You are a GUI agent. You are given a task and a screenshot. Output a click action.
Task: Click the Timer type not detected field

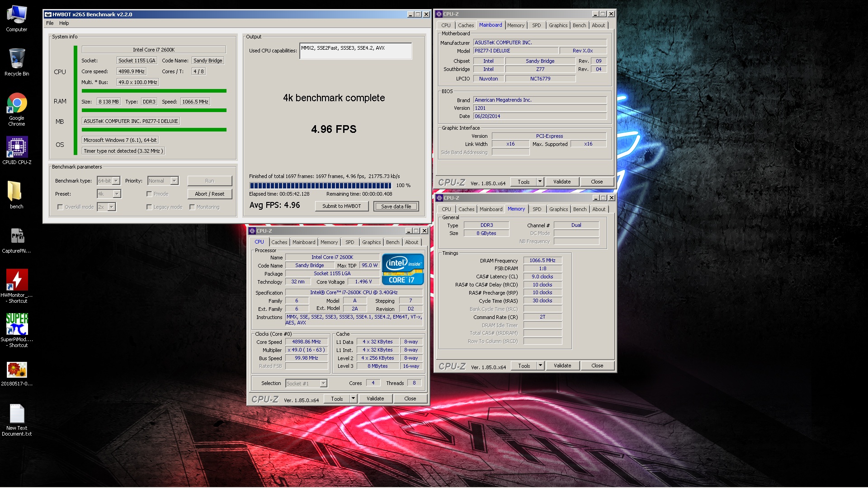(x=123, y=151)
